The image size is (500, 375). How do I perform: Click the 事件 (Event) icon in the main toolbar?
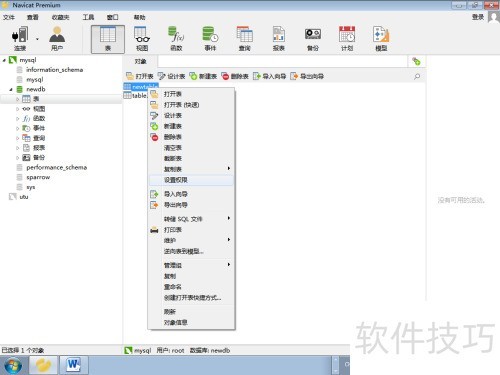pos(210,34)
